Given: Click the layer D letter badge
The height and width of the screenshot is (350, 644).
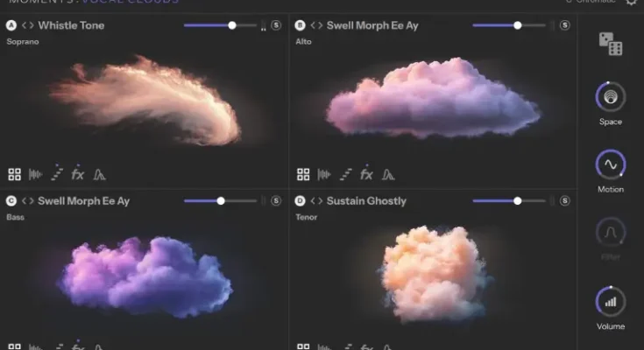Looking at the screenshot, I should (301, 200).
